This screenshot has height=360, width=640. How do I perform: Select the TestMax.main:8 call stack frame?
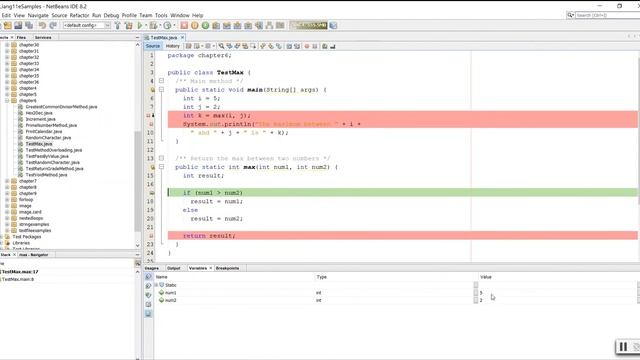point(18,279)
